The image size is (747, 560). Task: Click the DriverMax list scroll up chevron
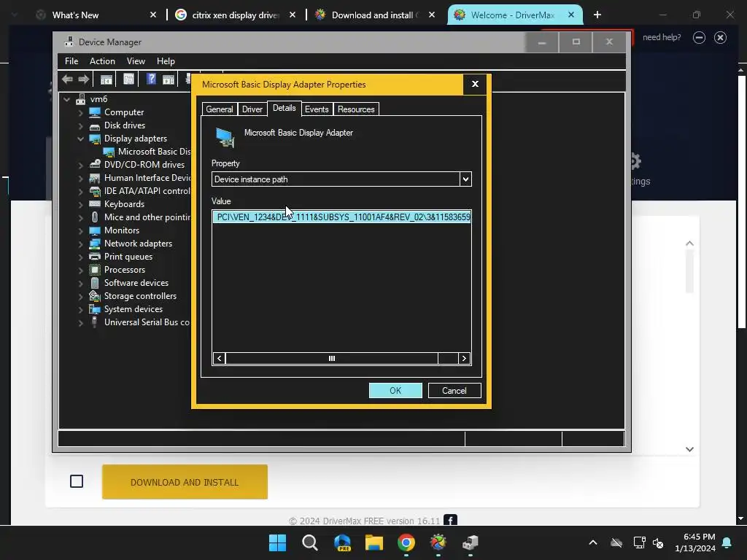click(689, 244)
